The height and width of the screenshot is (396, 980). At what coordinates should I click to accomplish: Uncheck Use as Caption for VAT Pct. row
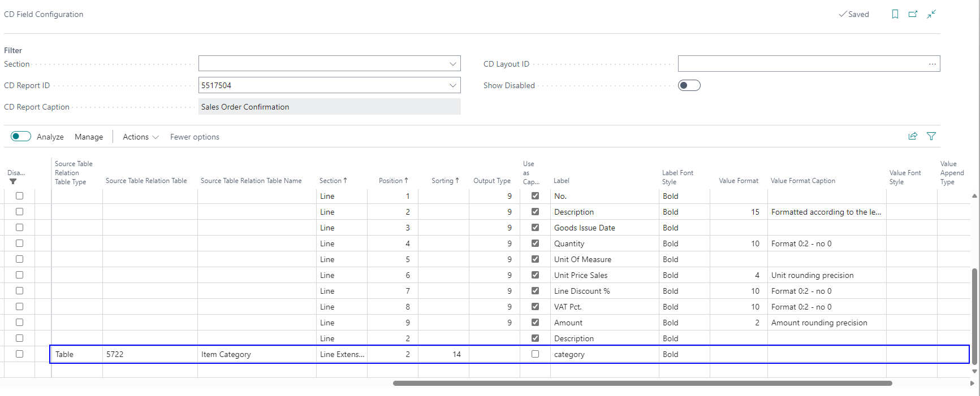[535, 307]
